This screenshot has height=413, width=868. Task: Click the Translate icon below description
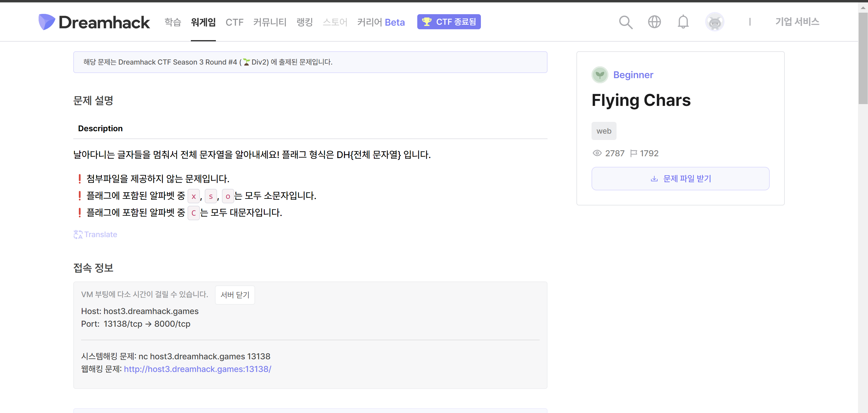pyautogui.click(x=78, y=234)
